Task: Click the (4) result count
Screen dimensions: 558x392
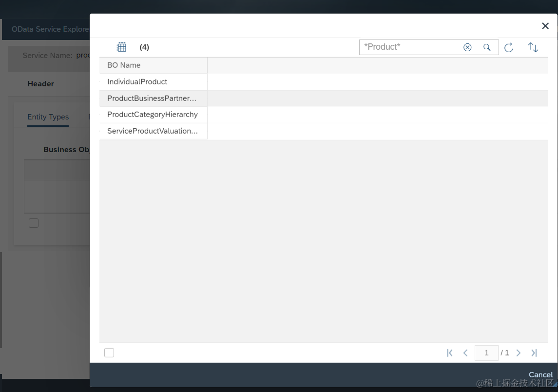Action: (144, 47)
